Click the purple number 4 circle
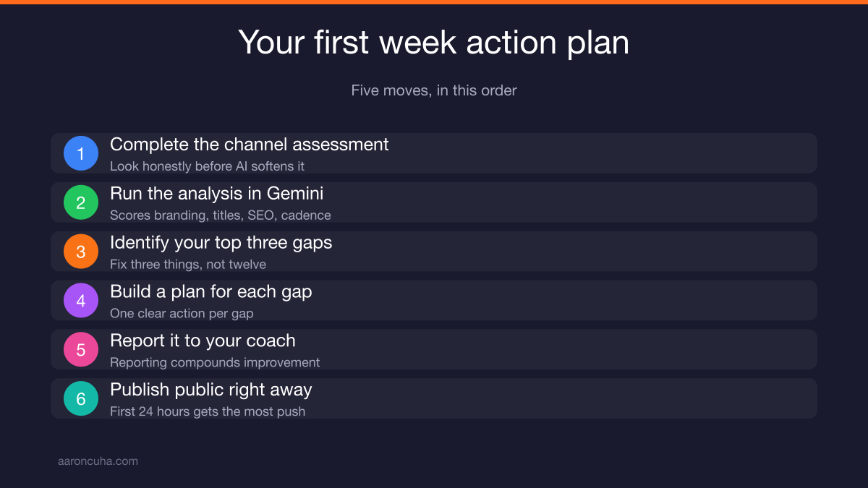 pyautogui.click(x=81, y=301)
